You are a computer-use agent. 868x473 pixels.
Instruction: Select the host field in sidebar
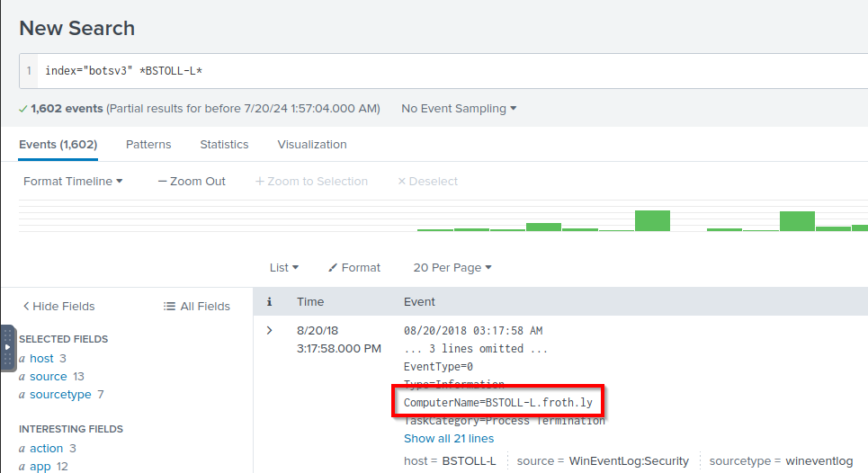pos(41,359)
